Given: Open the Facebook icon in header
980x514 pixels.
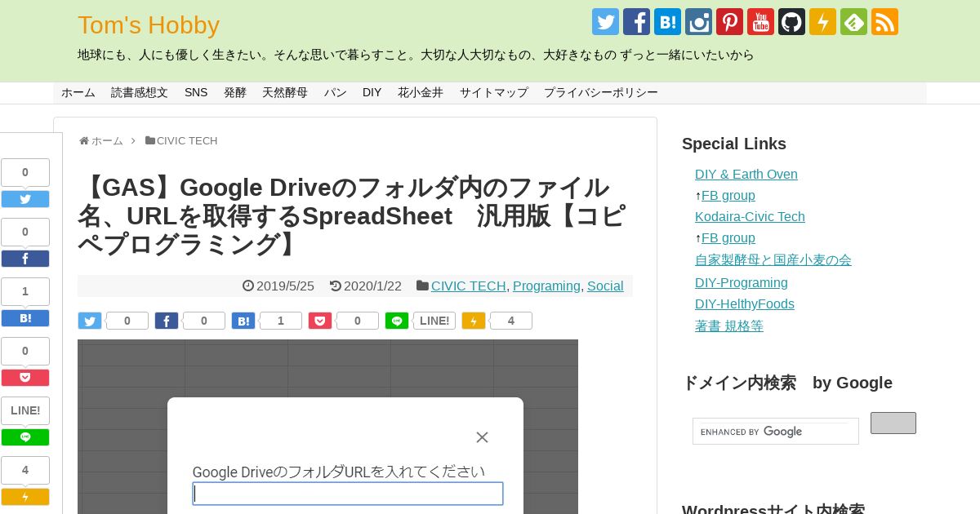Looking at the screenshot, I should coord(636,21).
